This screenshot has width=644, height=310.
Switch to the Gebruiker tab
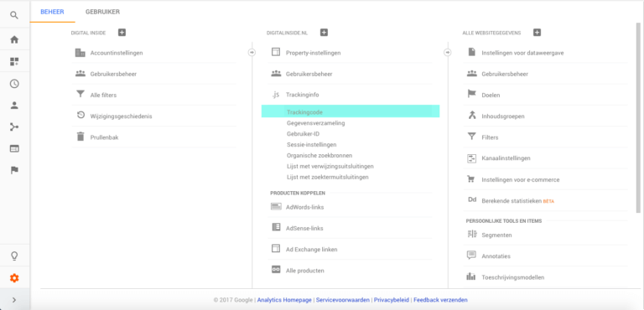click(x=102, y=12)
